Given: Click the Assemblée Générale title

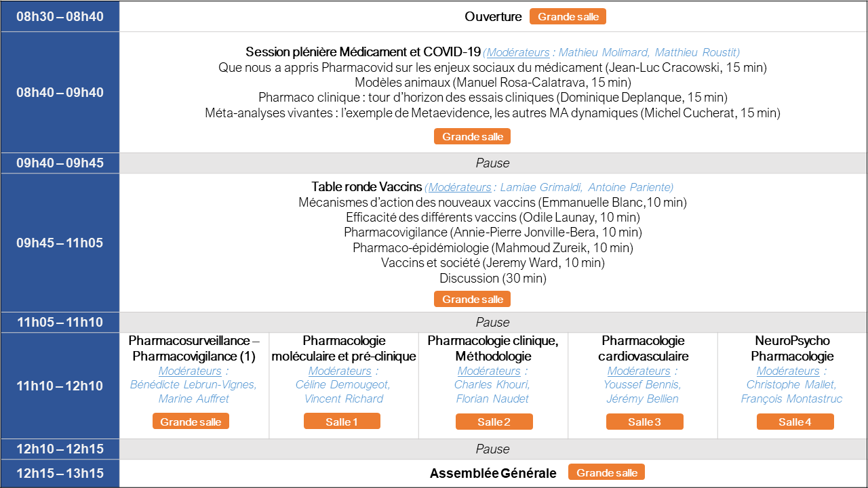Looking at the screenshot, I should pos(493,473).
